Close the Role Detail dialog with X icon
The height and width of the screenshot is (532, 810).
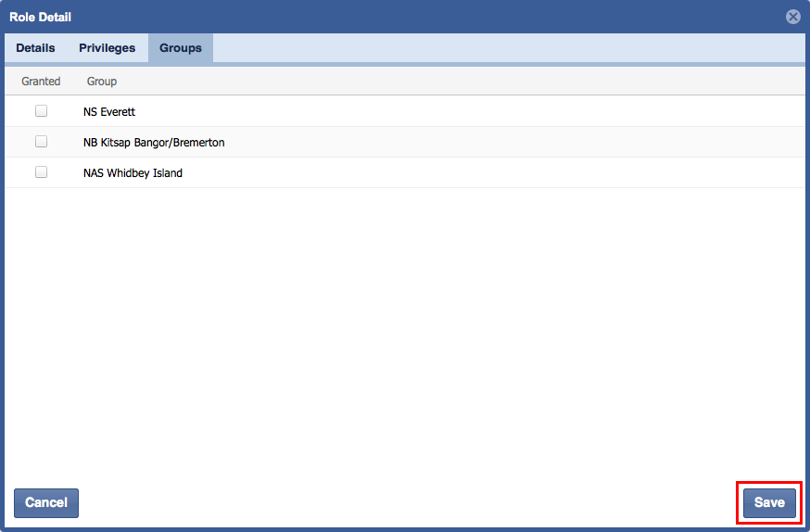[792, 17]
